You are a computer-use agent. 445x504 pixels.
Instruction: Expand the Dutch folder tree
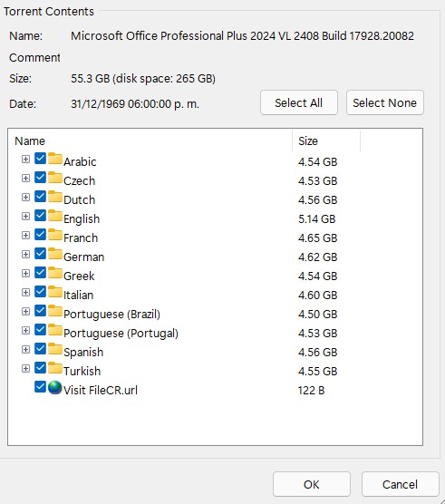pos(25,197)
